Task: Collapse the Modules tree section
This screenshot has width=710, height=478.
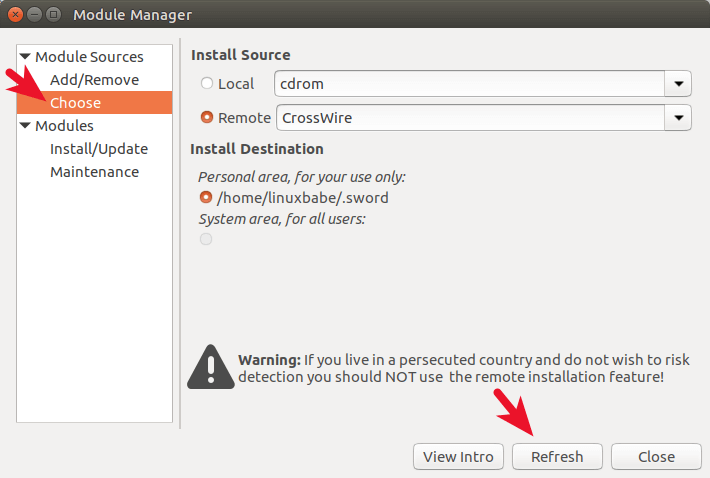Action: pyautogui.click(x=25, y=126)
